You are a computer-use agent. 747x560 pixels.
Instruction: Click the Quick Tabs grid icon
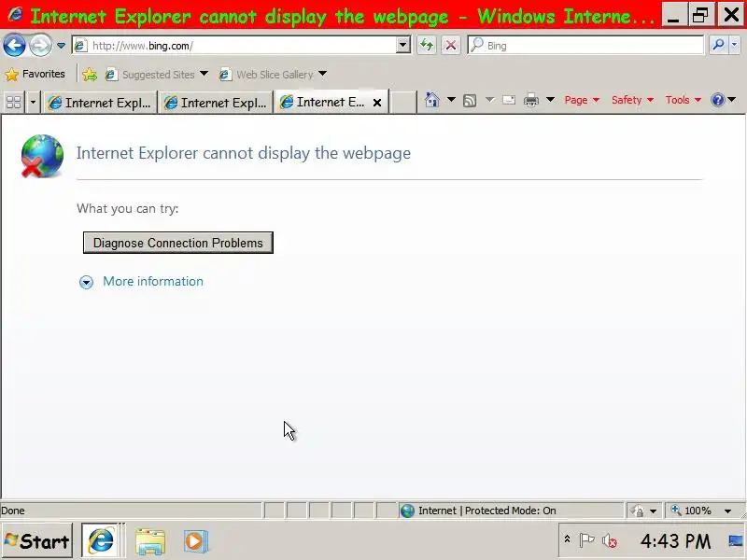(13, 102)
